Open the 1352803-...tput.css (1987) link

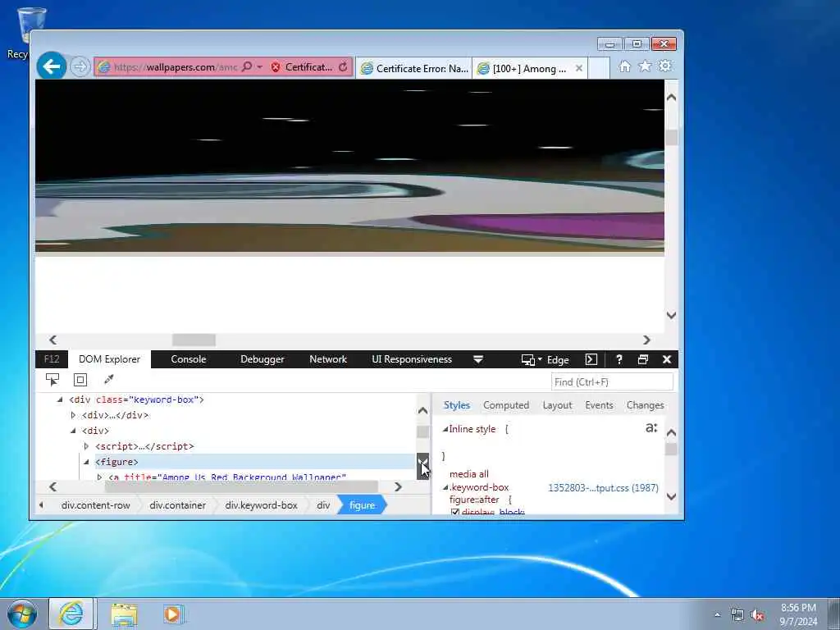tap(603, 488)
